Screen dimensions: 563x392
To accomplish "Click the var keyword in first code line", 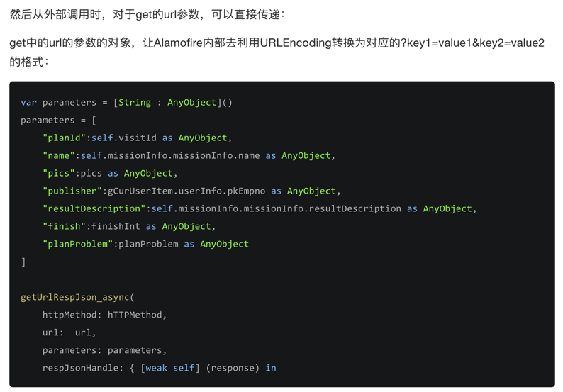I will (28, 102).
